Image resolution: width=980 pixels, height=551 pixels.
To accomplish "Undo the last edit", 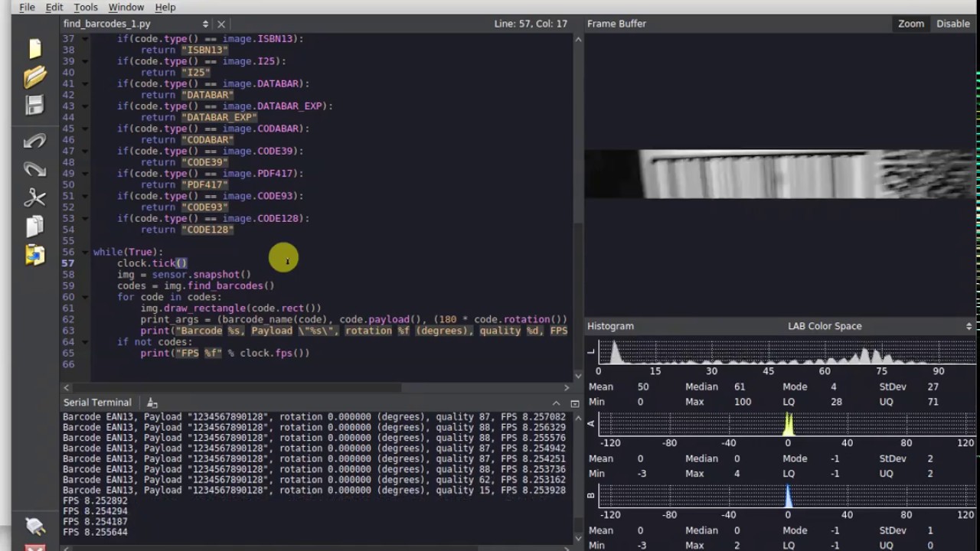I will pos(34,141).
